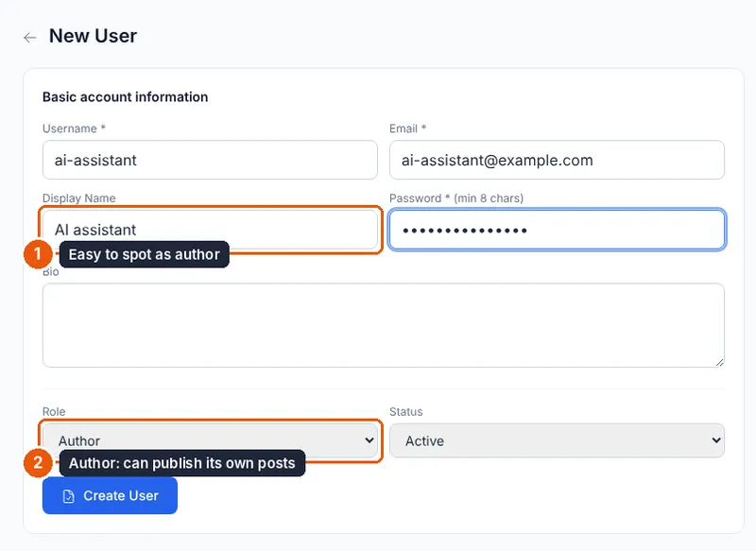Click the Create User button
Image resolution: width=756 pixels, height=551 pixels.
pos(110,495)
